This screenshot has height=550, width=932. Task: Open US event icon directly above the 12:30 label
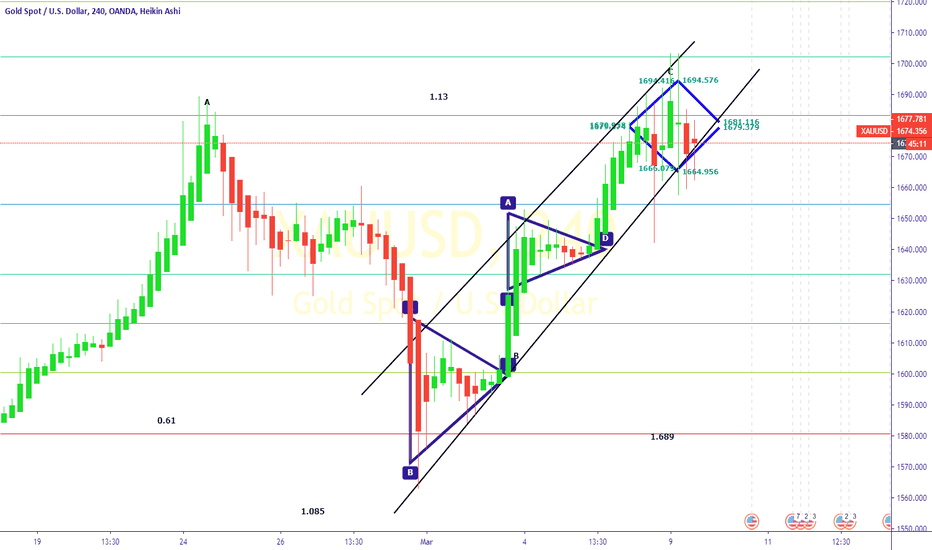click(x=840, y=521)
